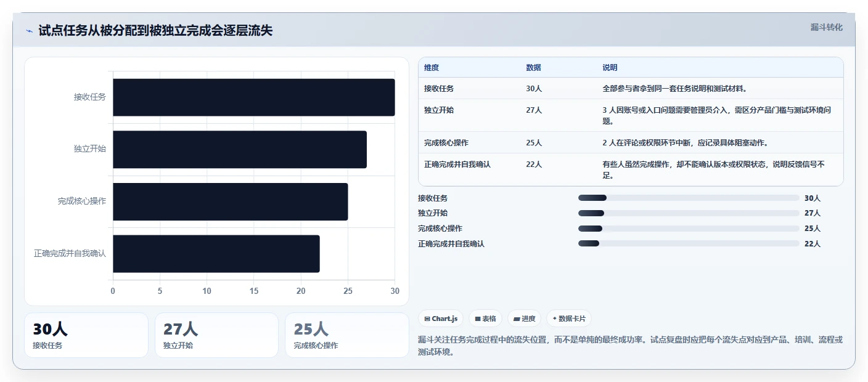This screenshot has height=382, width=868.
Task: Click the 正确完成并自我确认 bar in chart
Action: click(x=216, y=254)
